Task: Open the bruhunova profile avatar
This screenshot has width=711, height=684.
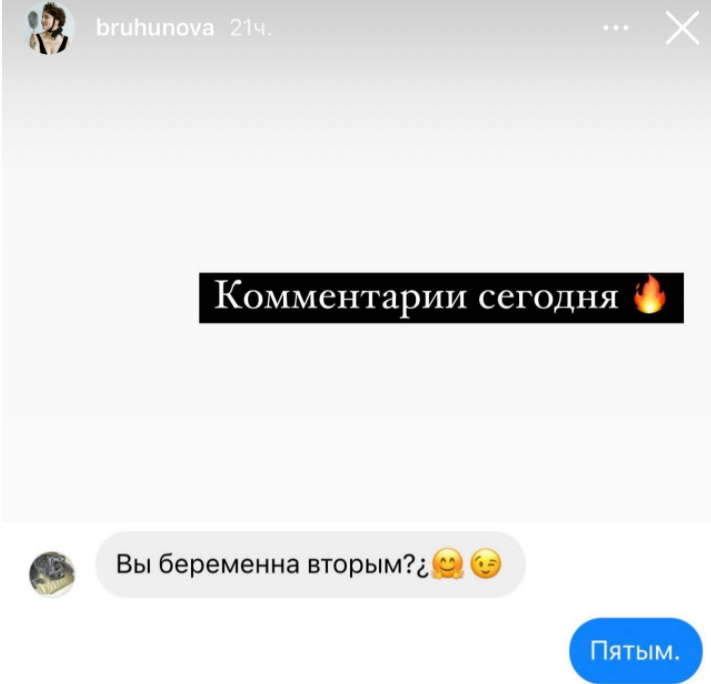Action: click(49, 28)
